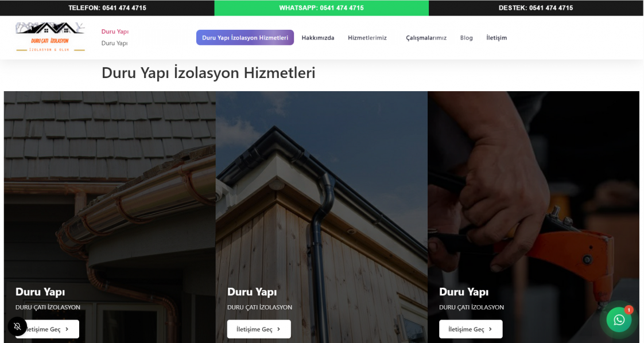
Task: Click the TELEFON: 0541 474 4715 bar
Action: coord(107,8)
